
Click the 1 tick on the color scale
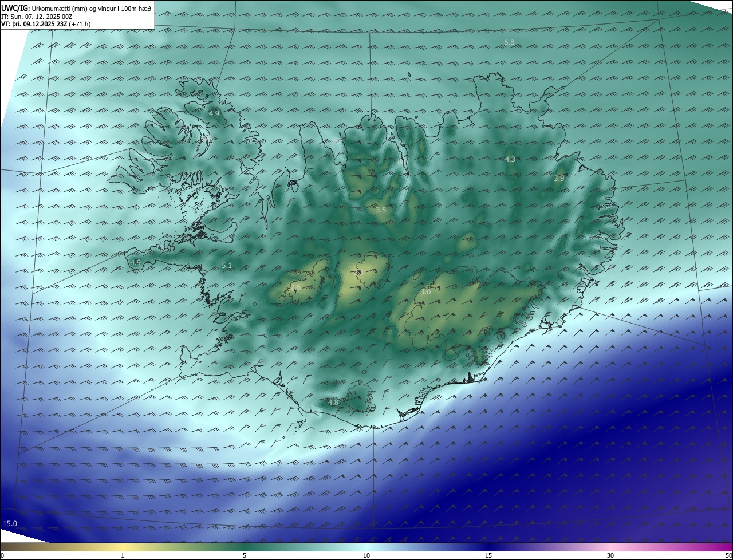[123, 555]
